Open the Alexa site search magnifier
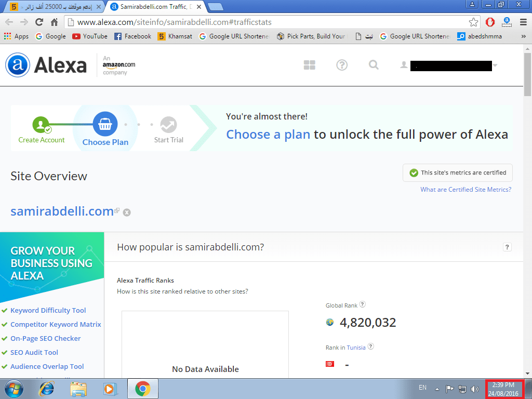Viewport: 532px width, 399px height. (374, 64)
